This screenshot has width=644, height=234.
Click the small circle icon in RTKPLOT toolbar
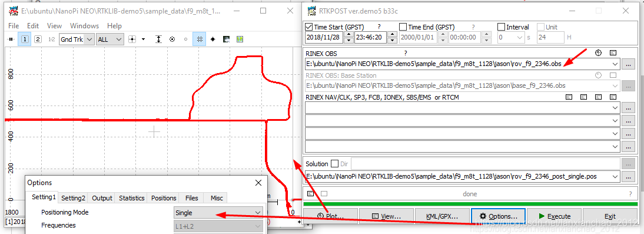pyautogui.click(x=185, y=39)
